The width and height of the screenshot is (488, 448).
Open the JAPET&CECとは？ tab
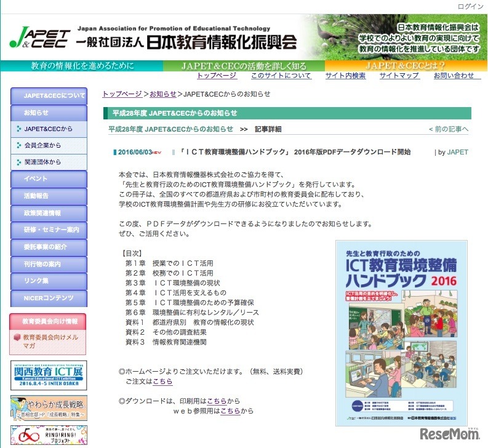tap(406, 66)
